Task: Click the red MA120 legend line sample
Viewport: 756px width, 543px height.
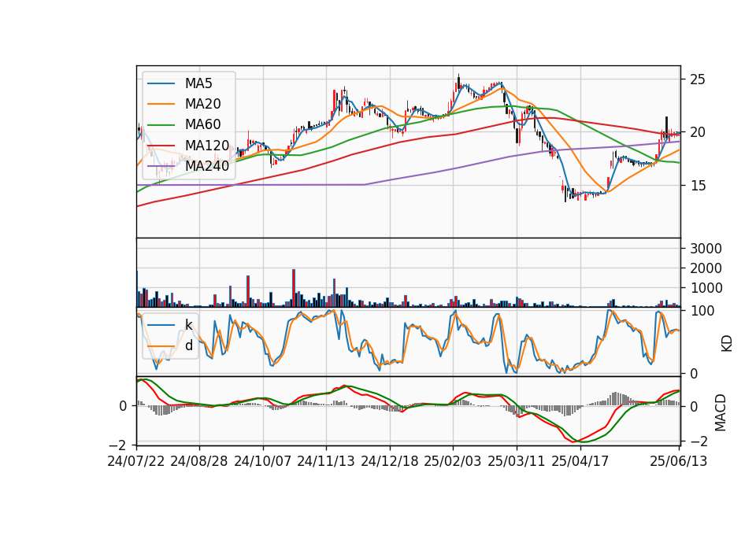Action: click(x=161, y=145)
